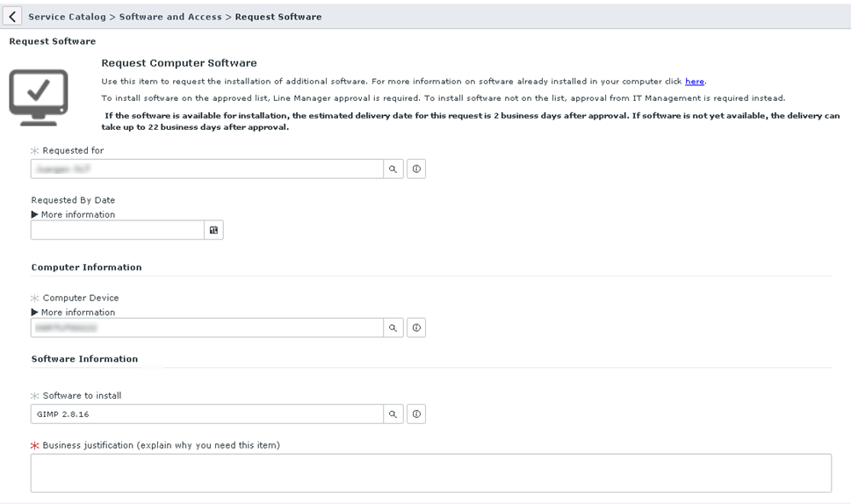Focus the Requested By Date text box
Viewport: 851px width, 504px height.
click(117, 230)
